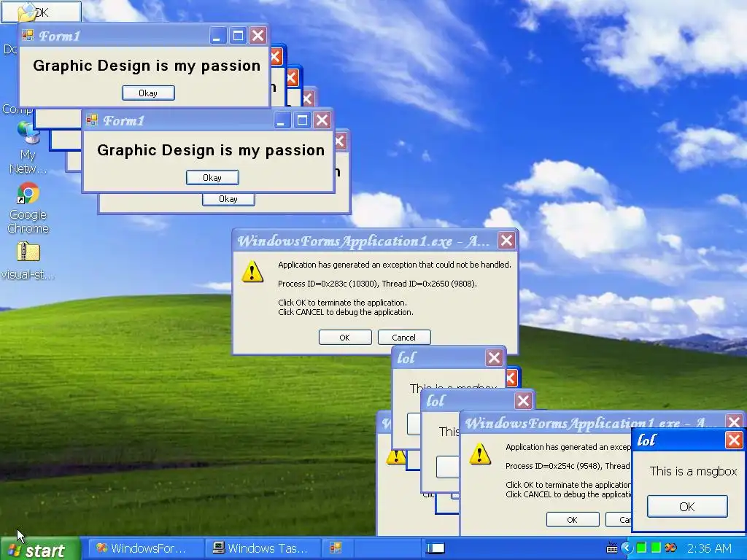
Task: Select the visual-st... zip folder icon
Action: (x=28, y=260)
